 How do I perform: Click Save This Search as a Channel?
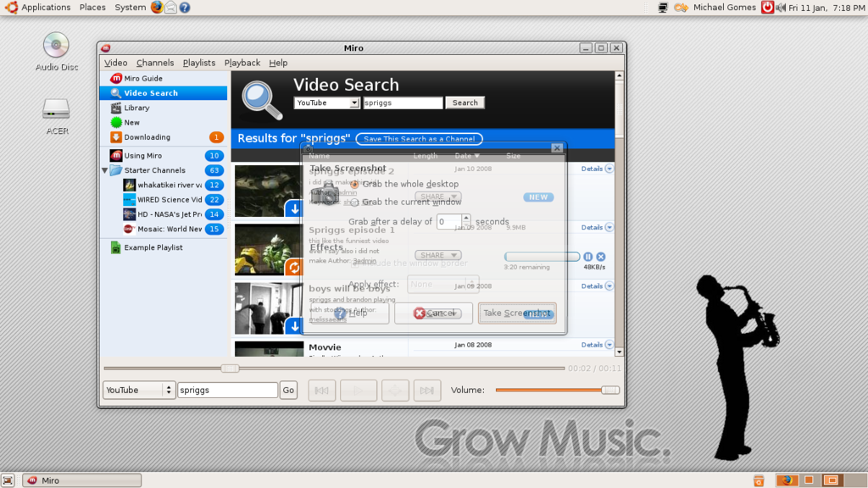pyautogui.click(x=419, y=139)
